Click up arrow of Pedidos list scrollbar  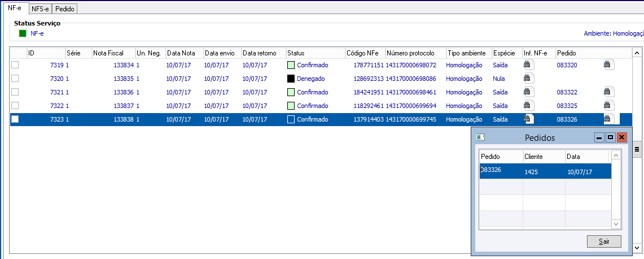tap(616, 156)
